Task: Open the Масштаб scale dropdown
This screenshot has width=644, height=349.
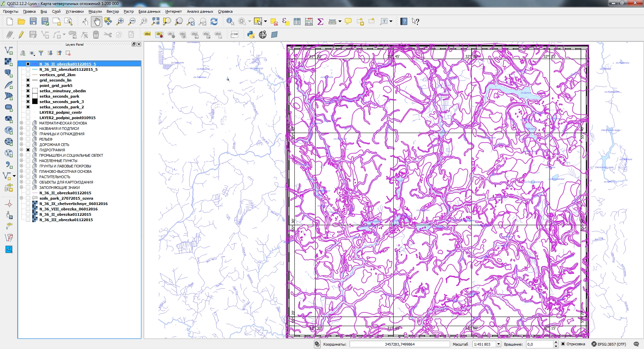Action: click(x=499, y=344)
